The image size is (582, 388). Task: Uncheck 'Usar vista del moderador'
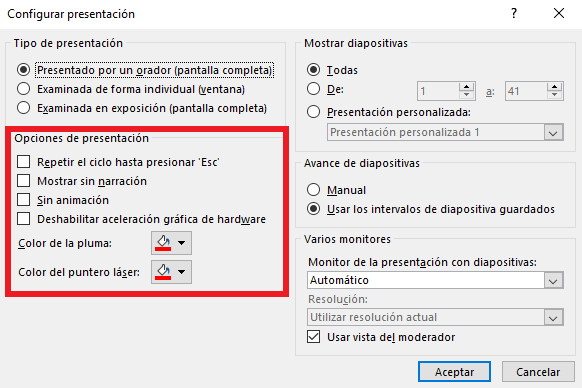(x=314, y=337)
